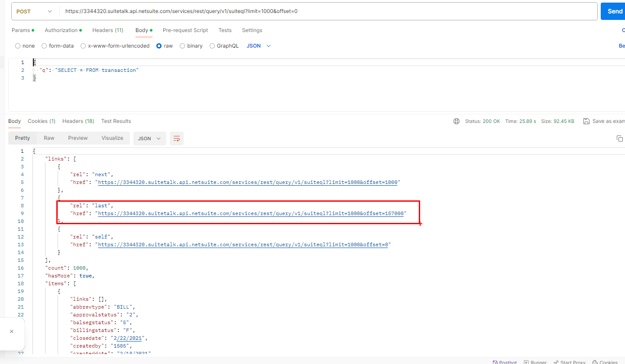Screen dimensions: 625x364
Task: Click the Save as example button
Action: point(604,121)
